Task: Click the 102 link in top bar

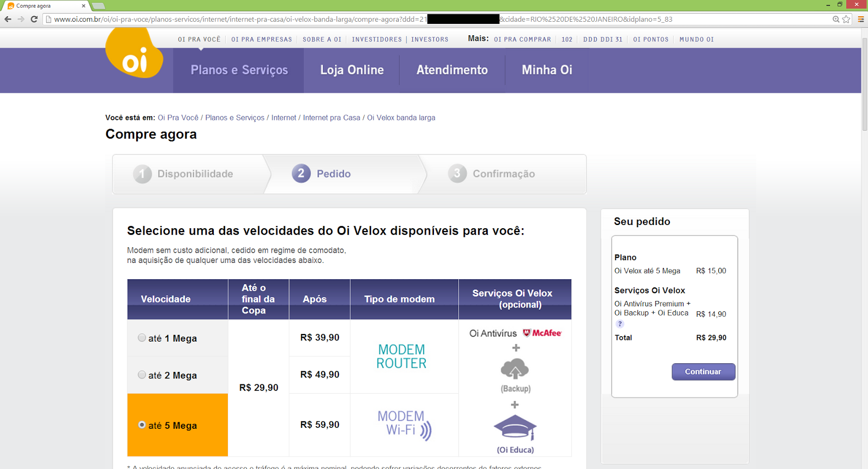Action: tap(567, 40)
